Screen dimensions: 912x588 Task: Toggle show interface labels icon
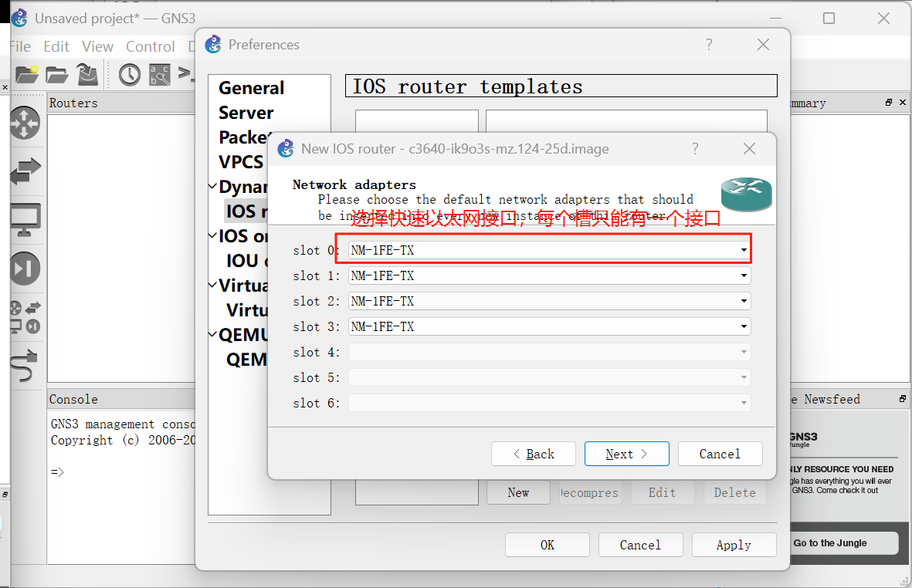pyautogui.click(x=160, y=74)
